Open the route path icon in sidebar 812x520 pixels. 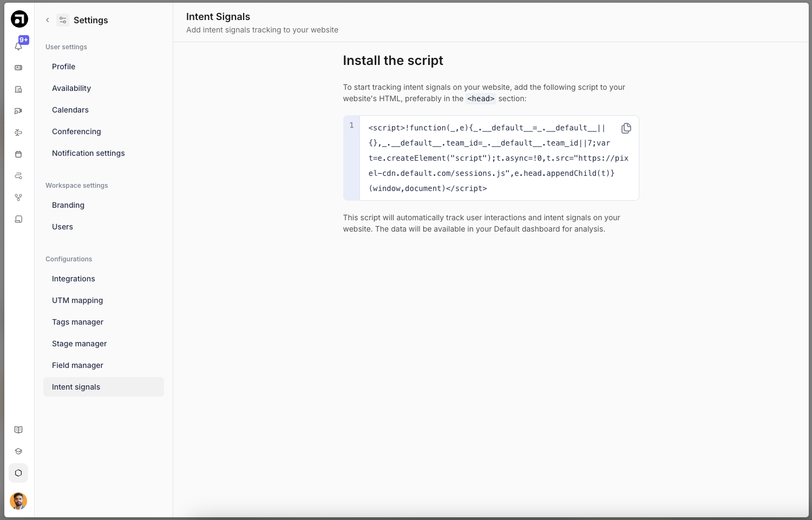18,176
